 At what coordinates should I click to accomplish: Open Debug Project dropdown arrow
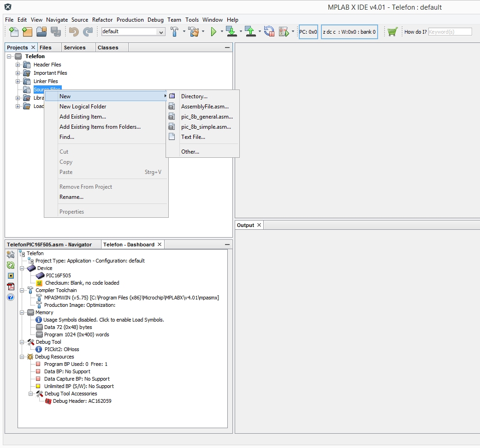tap(293, 31)
